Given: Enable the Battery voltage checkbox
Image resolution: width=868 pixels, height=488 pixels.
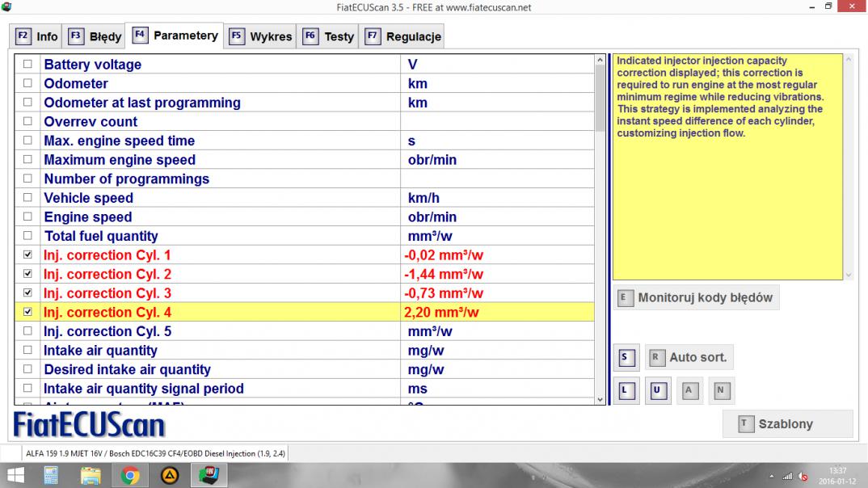Looking at the screenshot, I should point(27,64).
